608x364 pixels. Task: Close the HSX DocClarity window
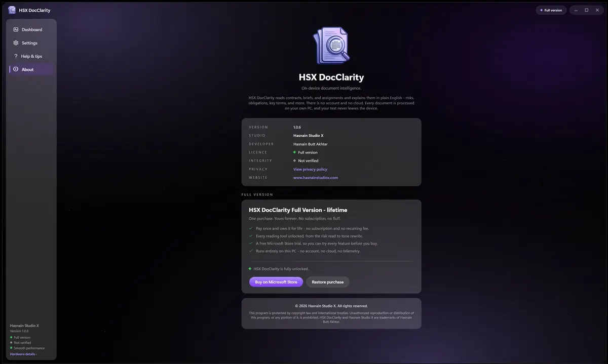click(596, 10)
